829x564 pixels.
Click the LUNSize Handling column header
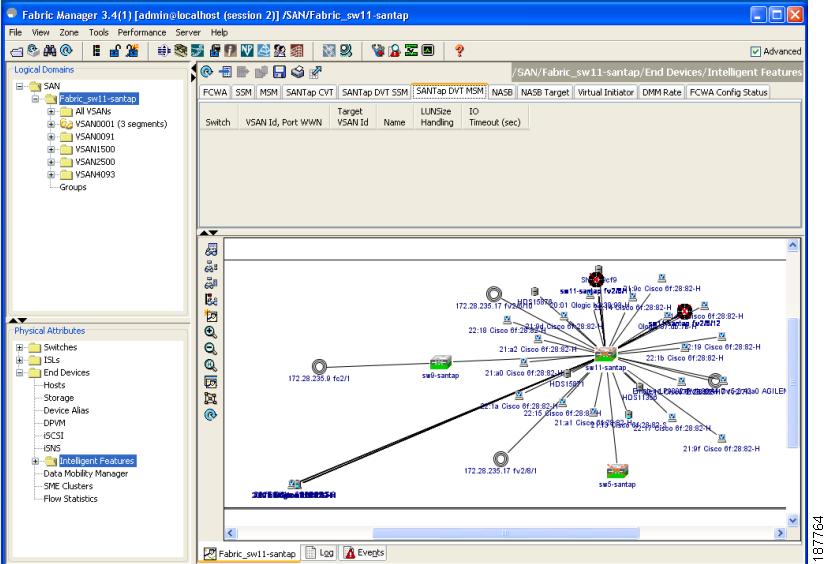tap(437, 116)
